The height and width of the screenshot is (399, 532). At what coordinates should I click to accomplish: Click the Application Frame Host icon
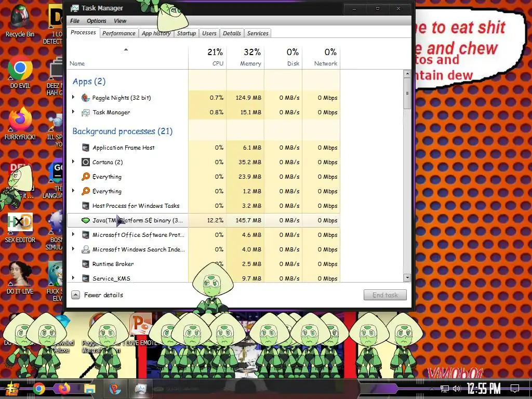pos(86,148)
